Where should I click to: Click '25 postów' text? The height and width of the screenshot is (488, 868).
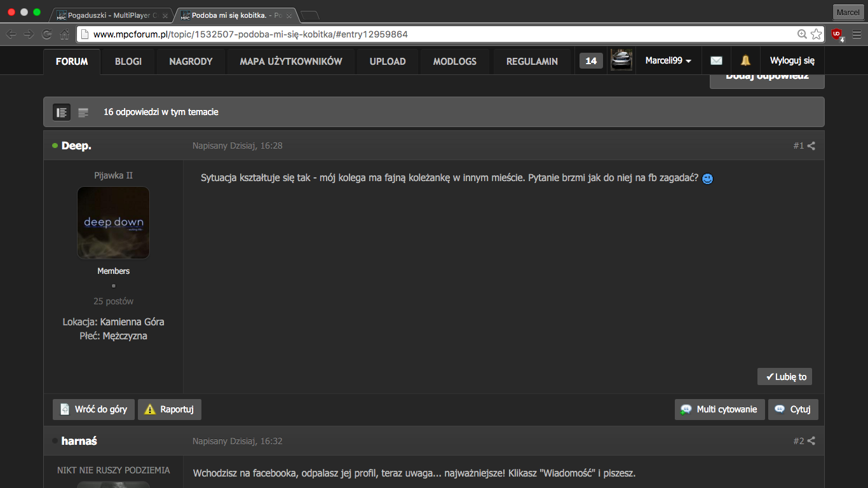[113, 301]
